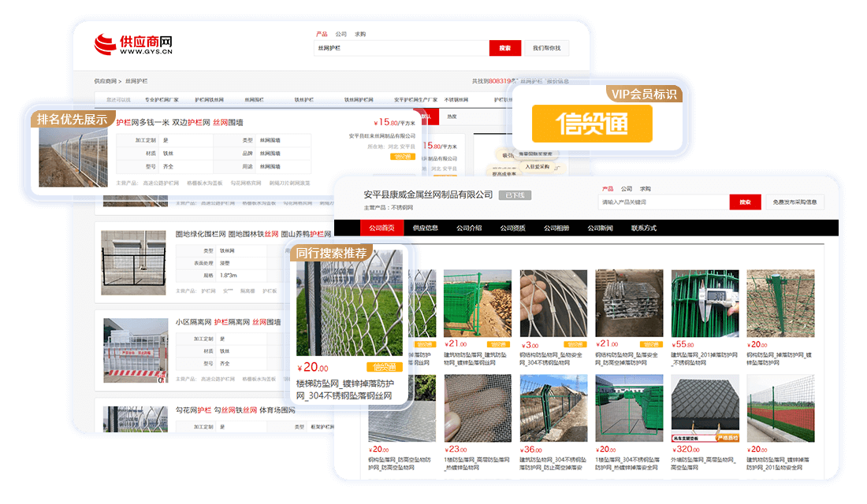Select 公司 tab above the 丝网护栏 search box
Image resolution: width=867 pixels, height=504 pixels.
click(x=340, y=35)
